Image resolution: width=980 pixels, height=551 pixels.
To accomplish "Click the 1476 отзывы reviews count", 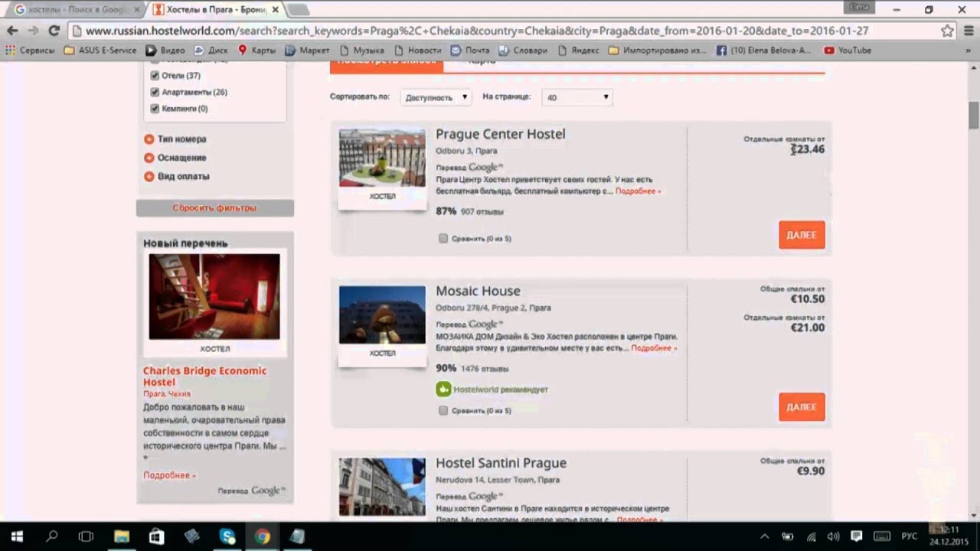I will pos(485,369).
